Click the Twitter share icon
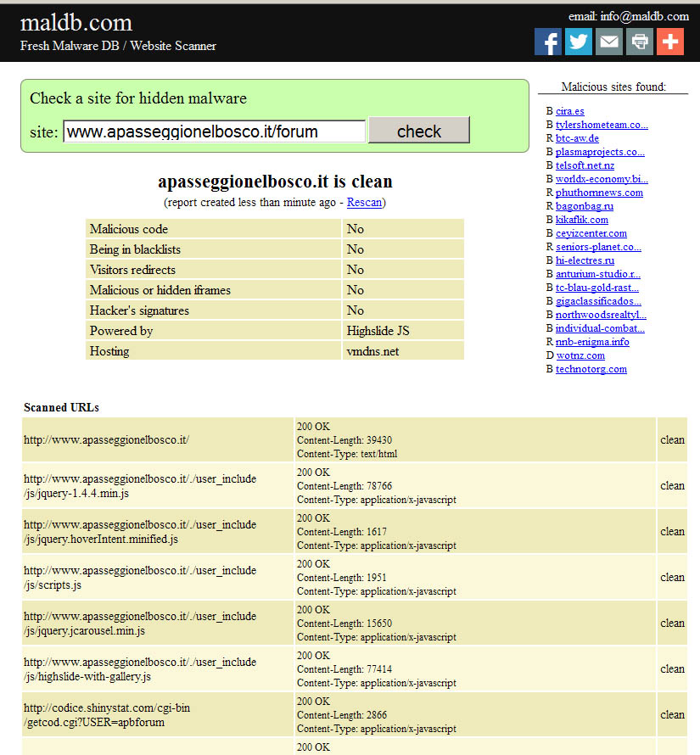This screenshot has width=700, height=755. click(x=579, y=42)
